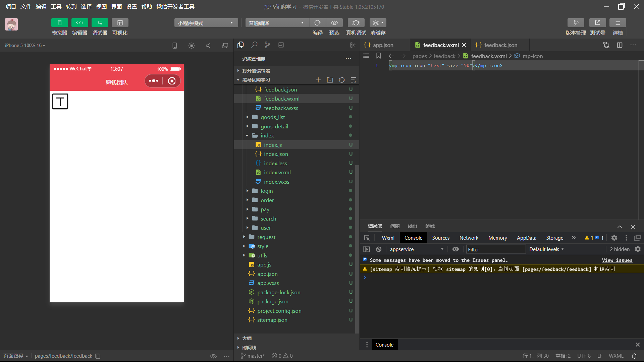Open the app.wxss file in tree
The height and width of the screenshot is (362, 644).
[268, 283]
